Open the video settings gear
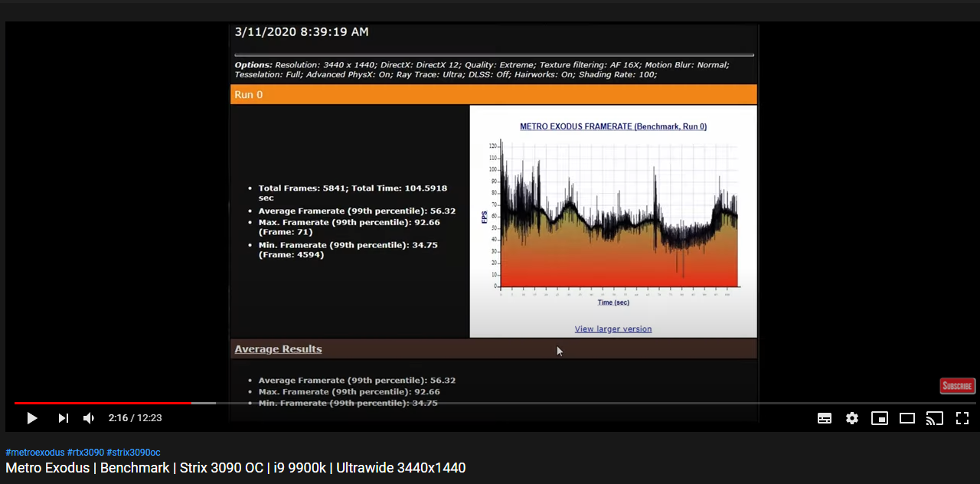This screenshot has width=980, height=484. point(852,418)
